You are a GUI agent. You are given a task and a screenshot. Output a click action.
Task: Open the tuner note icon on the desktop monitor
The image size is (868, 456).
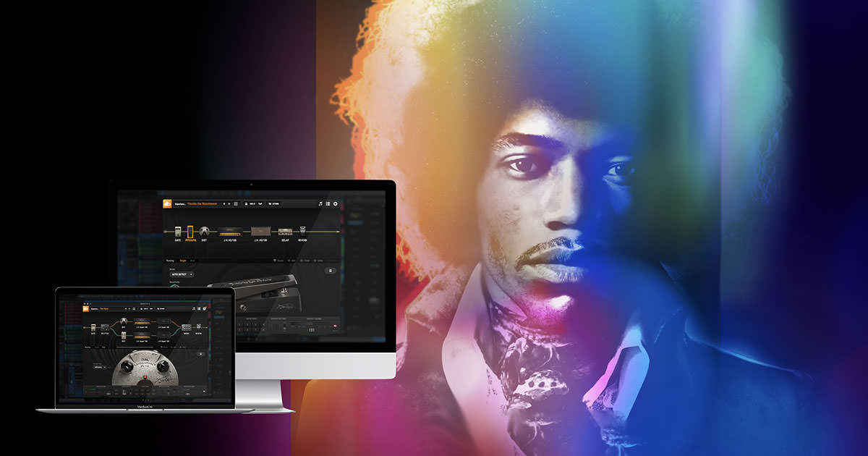tap(320, 204)
